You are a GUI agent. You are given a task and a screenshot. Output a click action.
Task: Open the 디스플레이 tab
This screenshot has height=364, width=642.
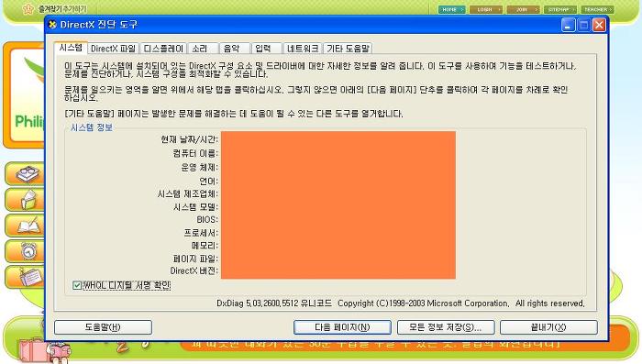coord(163,49)
